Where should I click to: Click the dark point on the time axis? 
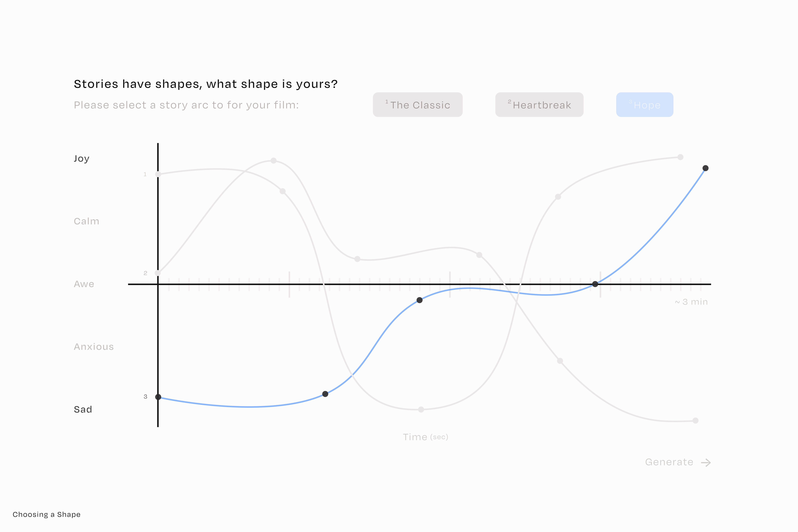coord(595,284)
